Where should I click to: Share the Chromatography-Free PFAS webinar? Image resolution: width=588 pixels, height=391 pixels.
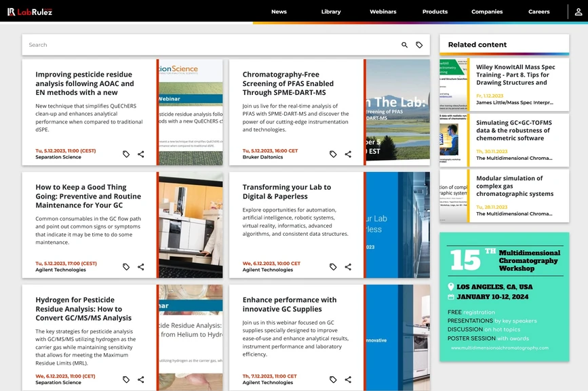[348, 154]
